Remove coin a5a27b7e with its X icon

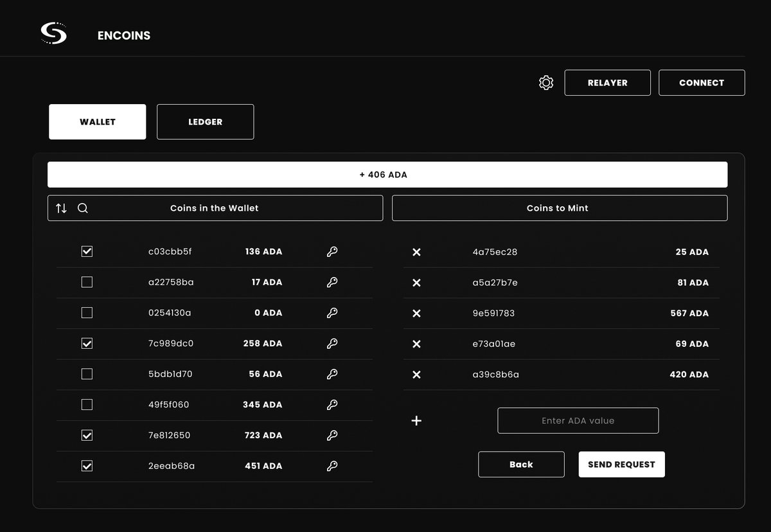click(x=416, y=283)
